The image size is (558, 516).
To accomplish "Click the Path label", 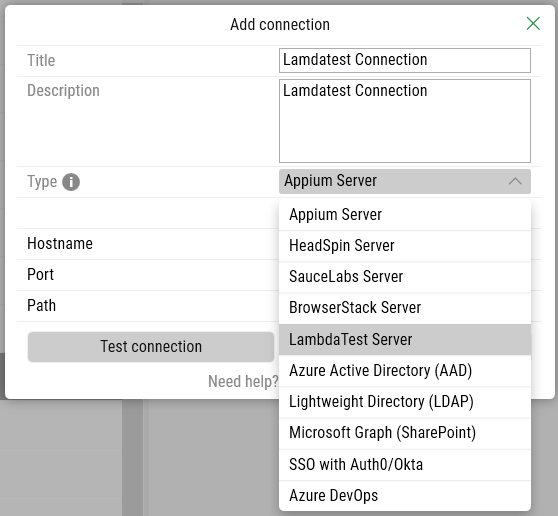I will point(42,306).
